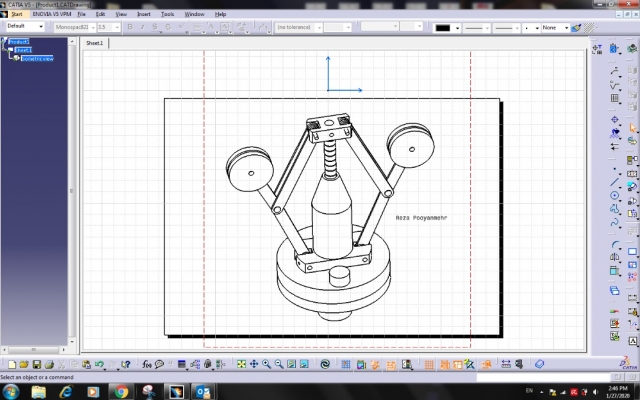Viewport: 640px width, 400px height.
Task: Open Google Chrome from the taskbar
Action: pyautogui.click(x=121, y=392)
